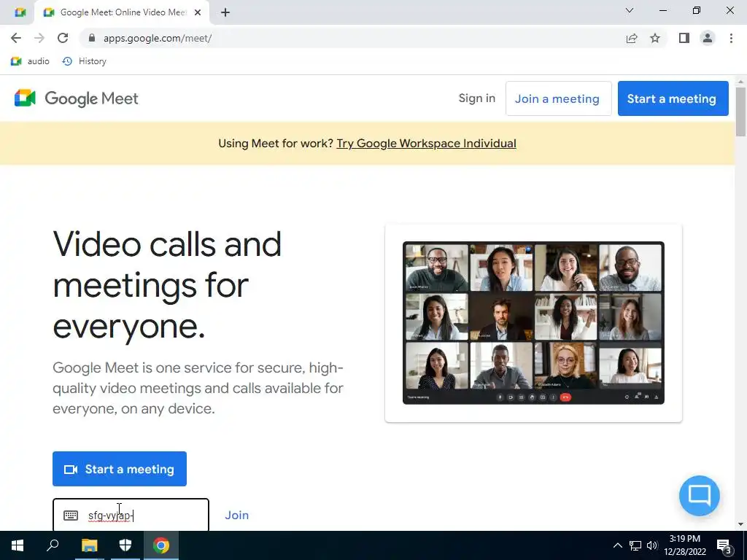Open the taskbar clock and date

(685, 545)
